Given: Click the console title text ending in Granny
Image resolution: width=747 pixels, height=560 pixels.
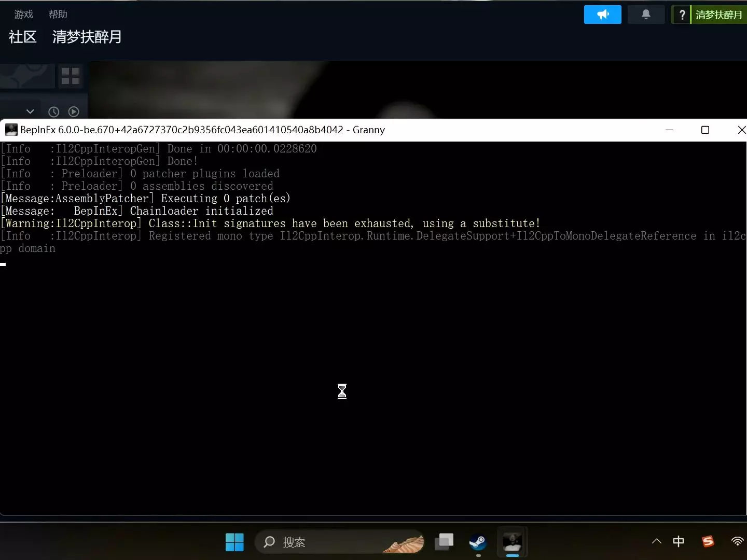Looking at the screenshot, I should [x=203, y=130].
